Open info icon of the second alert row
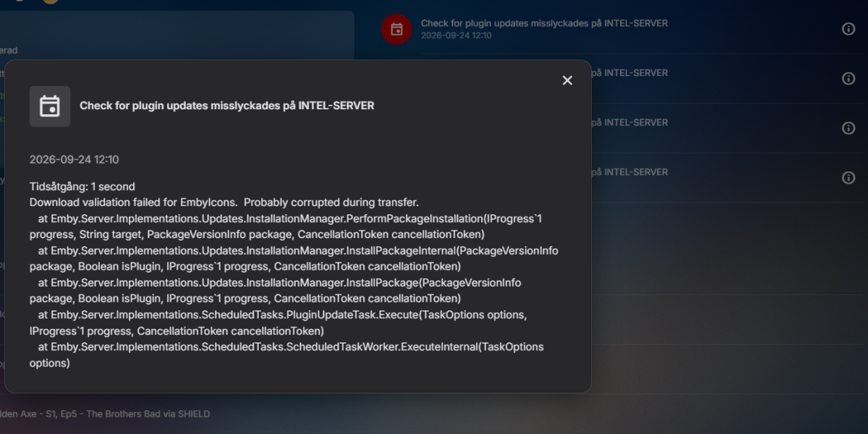868x434 pixels. [848, 78]
